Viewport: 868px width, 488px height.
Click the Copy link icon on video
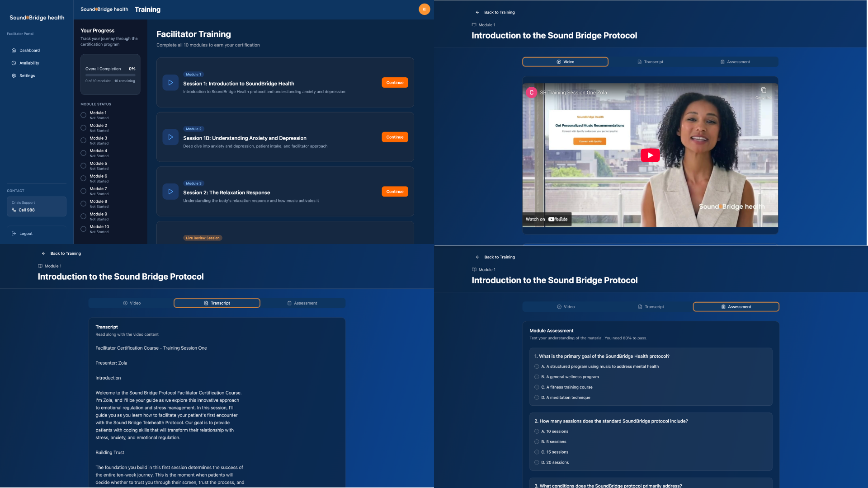(x=764, y=90)
